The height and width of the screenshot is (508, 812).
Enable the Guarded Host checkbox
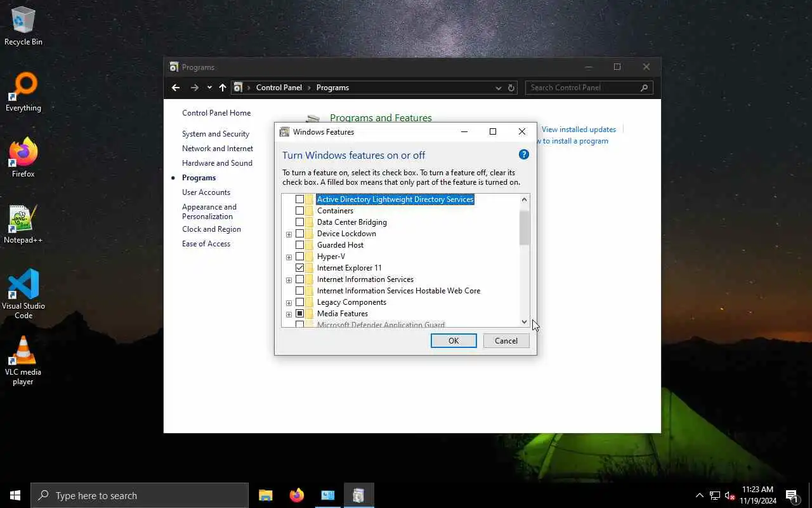[299, 245]
